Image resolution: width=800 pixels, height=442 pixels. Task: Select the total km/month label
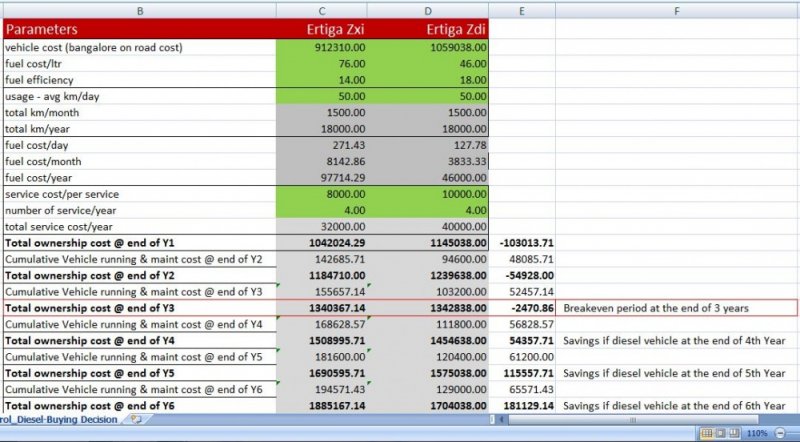click(140, 113)
